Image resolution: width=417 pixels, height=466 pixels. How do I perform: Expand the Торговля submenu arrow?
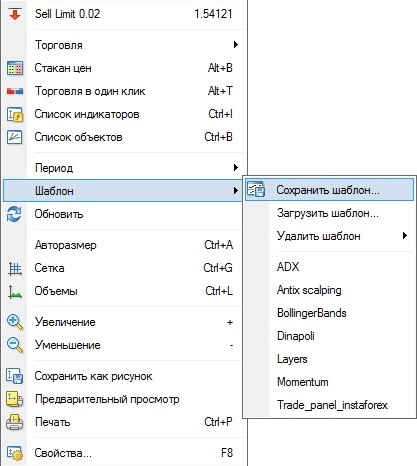pos(236,44)
